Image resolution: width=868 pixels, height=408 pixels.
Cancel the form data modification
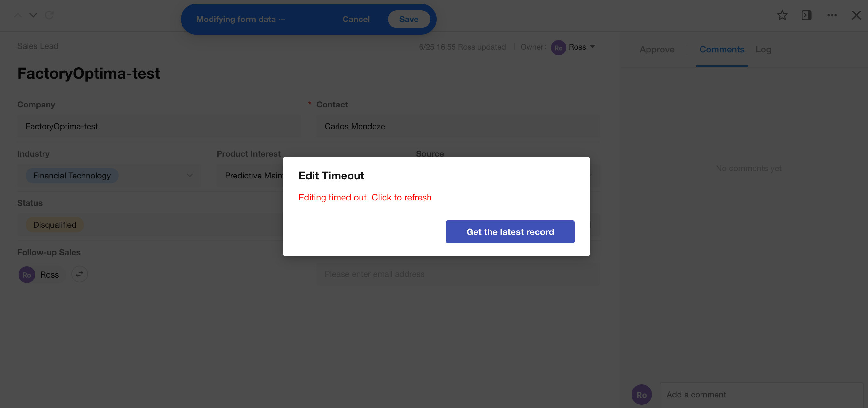(356, 19)
